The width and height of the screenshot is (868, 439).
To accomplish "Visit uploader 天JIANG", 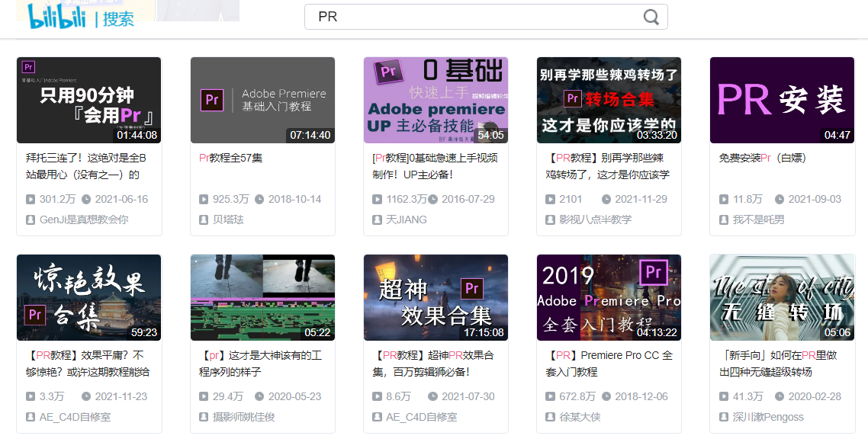I will click(407, 219).
